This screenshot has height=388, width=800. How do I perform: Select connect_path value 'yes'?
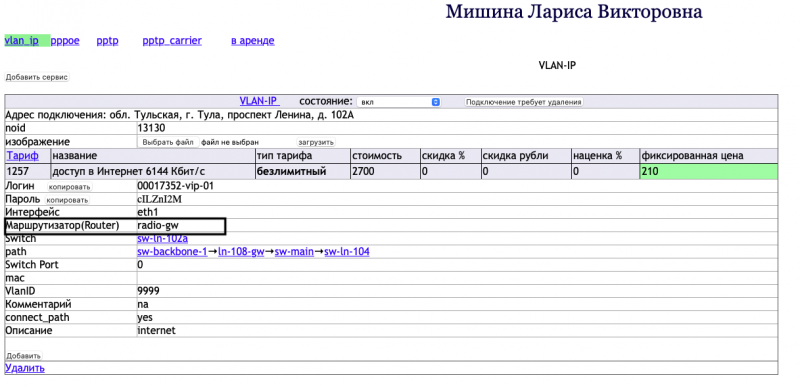click(x=145, y=318)
